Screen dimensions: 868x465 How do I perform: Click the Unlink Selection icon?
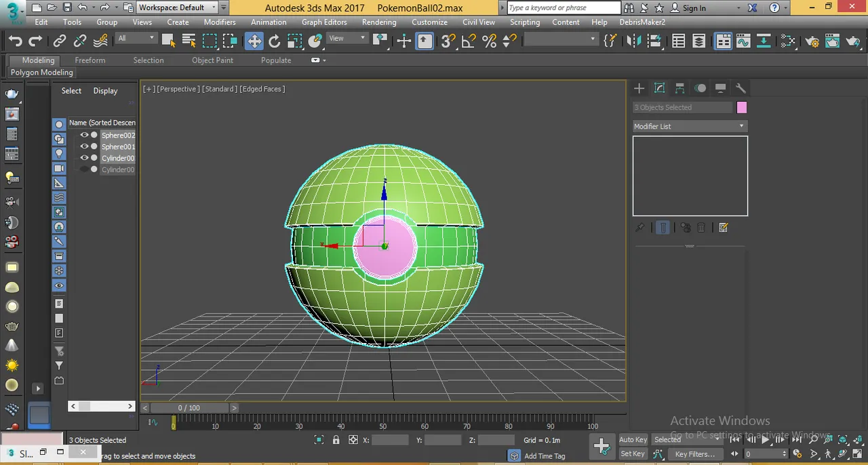tap(80, 41)
